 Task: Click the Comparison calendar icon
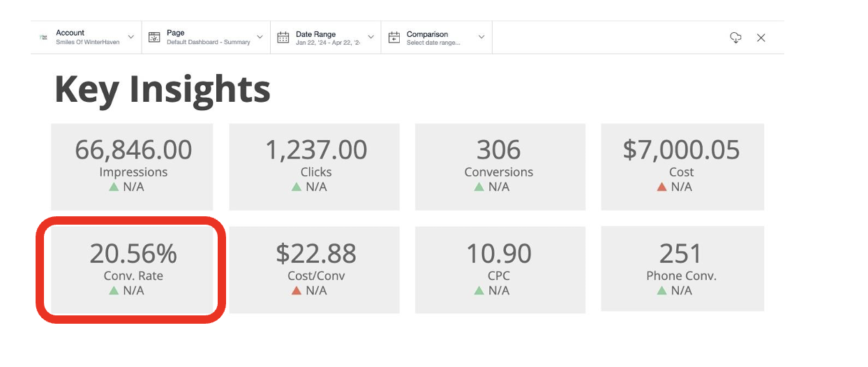[x=394, y=38]
